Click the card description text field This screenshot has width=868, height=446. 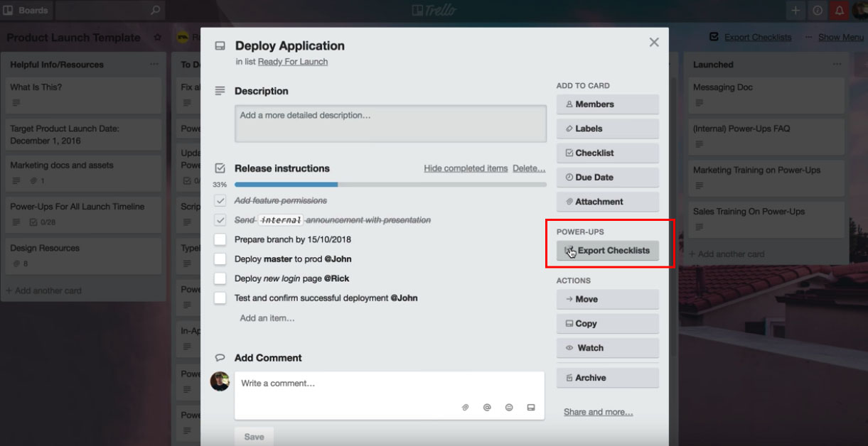(x=390, y=124)
